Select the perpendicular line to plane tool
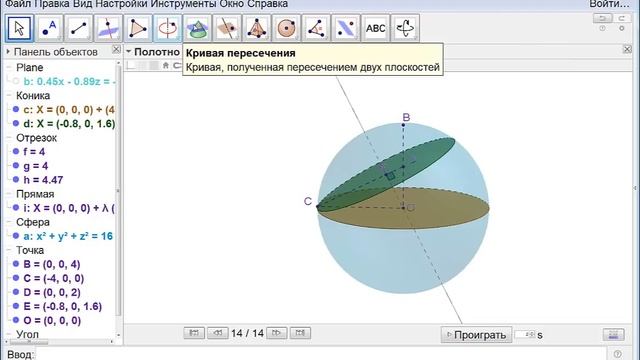Screen dimensions: 640x360 (108, 28)
